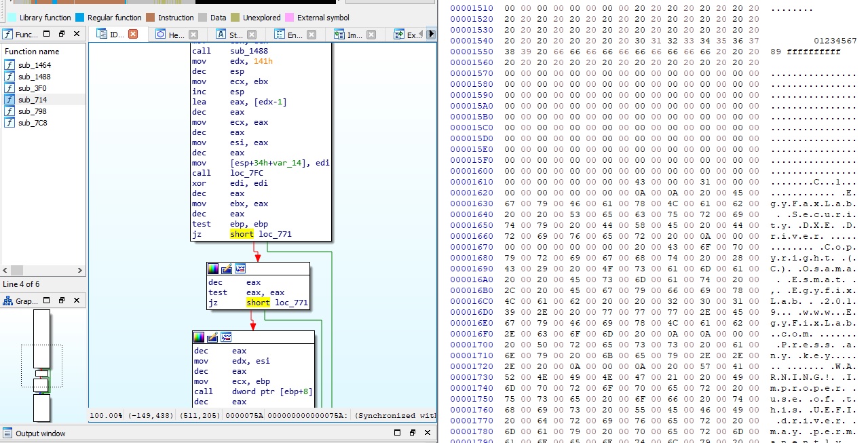Click edit icon on the call ebp+8 block
Image resolution: width=868 pixels, height=443 pixels.
coord(212,337)
